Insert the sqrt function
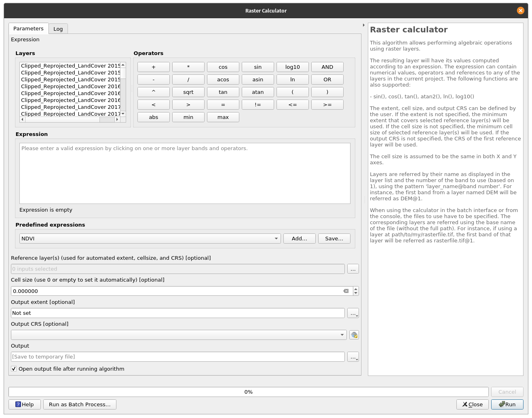Image resolution: width=532 pixels, height=418 pixels. coord(188,92)
